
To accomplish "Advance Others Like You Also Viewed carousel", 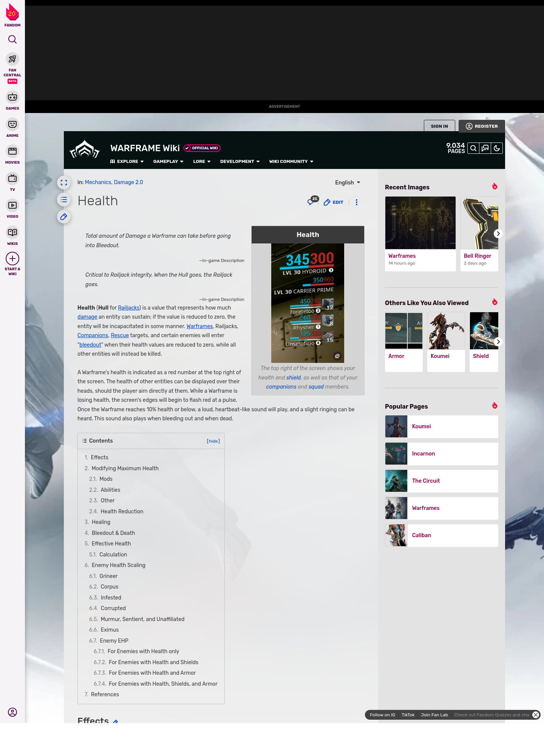I will point(498,342).
